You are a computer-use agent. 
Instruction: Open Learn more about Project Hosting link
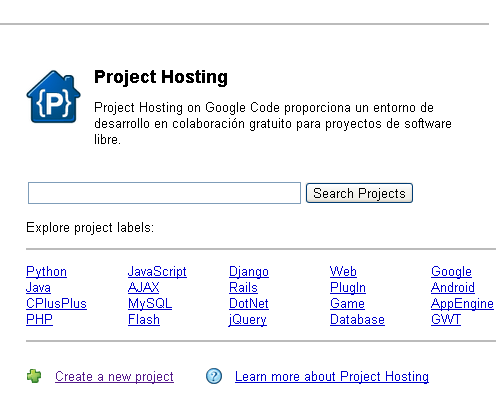(332, 377)
